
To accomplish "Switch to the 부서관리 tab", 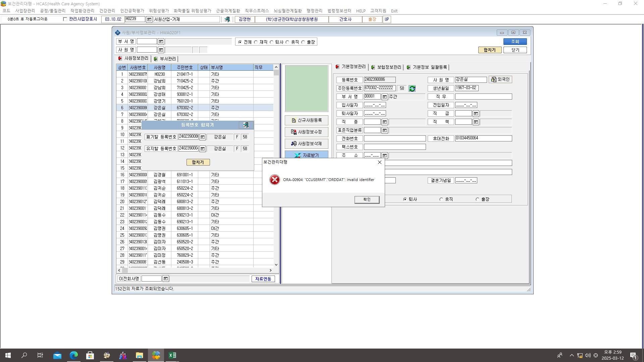I will pyautogui.click(x=165, y=59).
